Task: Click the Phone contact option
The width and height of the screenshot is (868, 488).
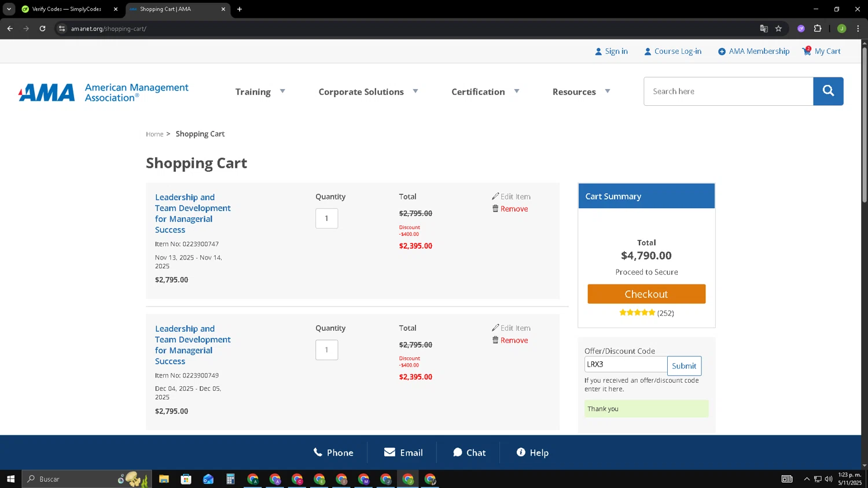Action: 333,453
